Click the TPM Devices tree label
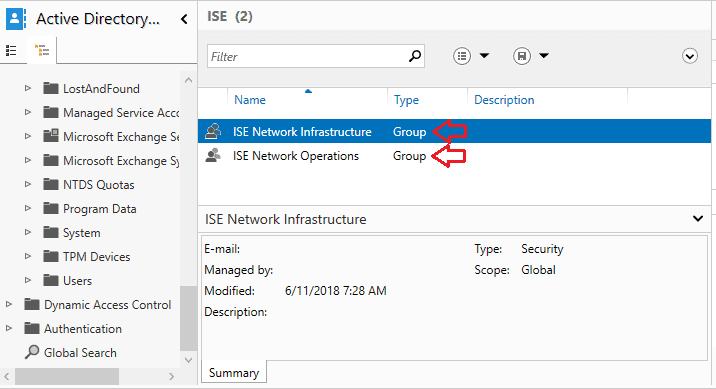Image resolution: width=716 pixels, height=389 pixels. (x=96, y=257)
